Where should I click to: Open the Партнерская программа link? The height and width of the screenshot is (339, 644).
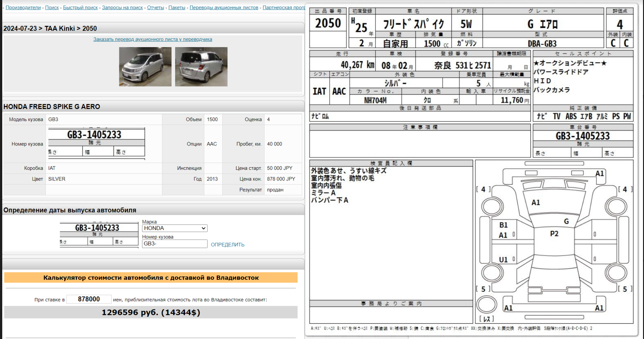[x=284, y=7]
